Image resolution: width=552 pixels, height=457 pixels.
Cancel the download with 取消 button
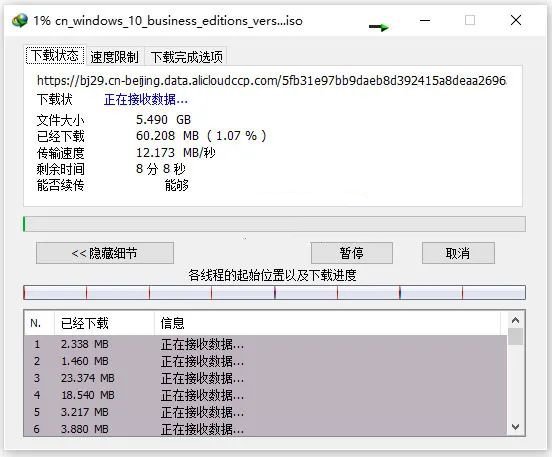coord(458,253)
